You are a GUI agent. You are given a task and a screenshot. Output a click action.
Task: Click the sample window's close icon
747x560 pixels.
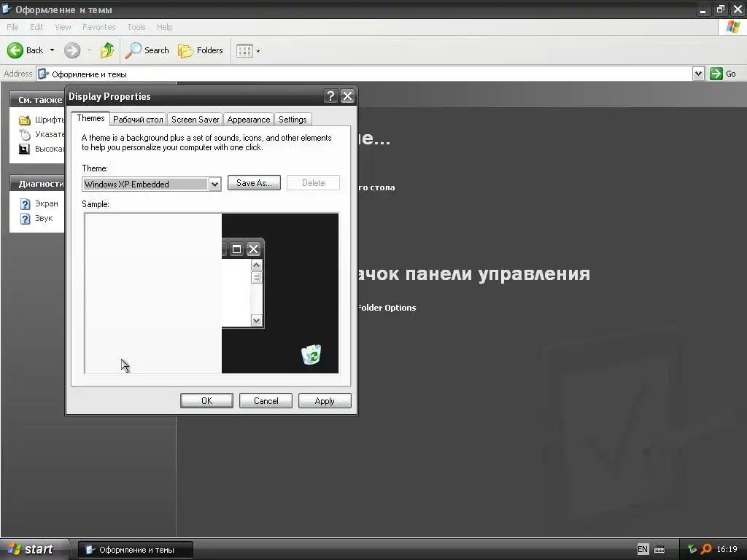point(253,249)
